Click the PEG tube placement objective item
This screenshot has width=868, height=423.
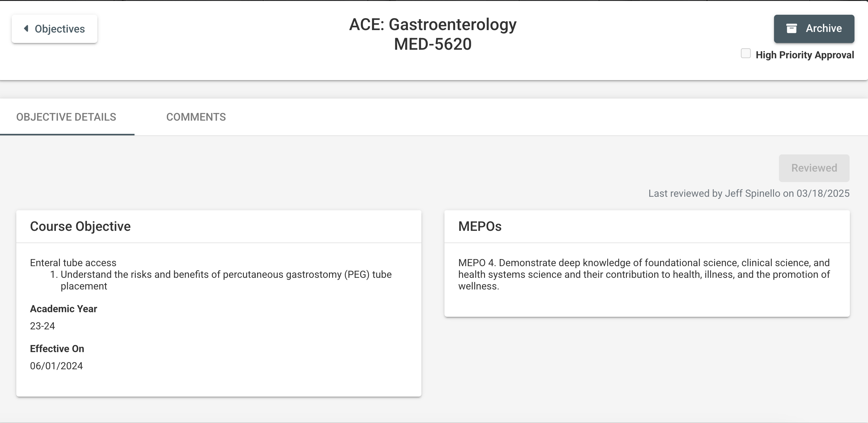click(x=226, y=280)
